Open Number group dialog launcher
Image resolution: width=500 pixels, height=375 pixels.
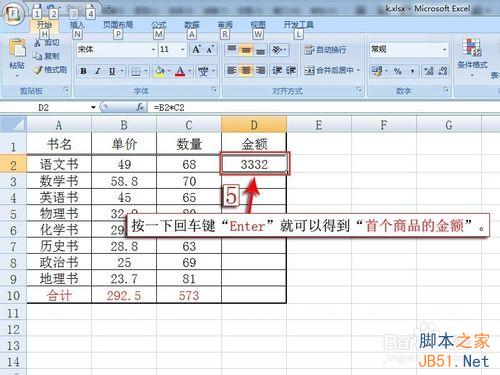pos(445,90)
